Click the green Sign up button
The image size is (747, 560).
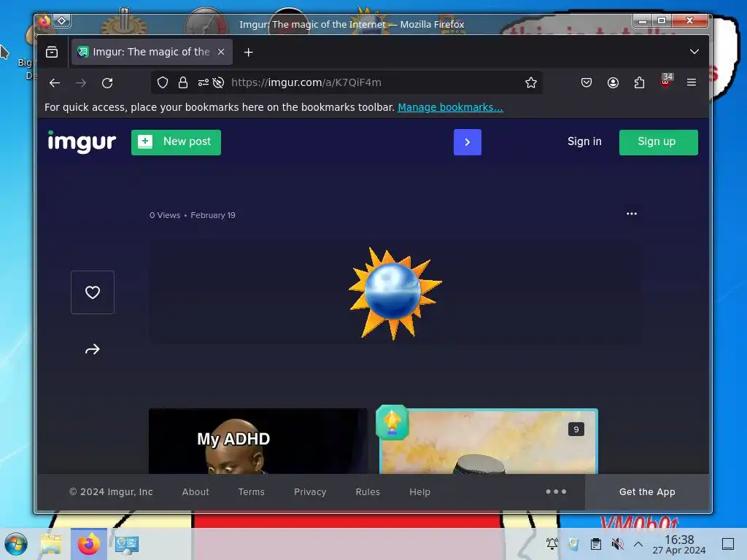[659, 142]
